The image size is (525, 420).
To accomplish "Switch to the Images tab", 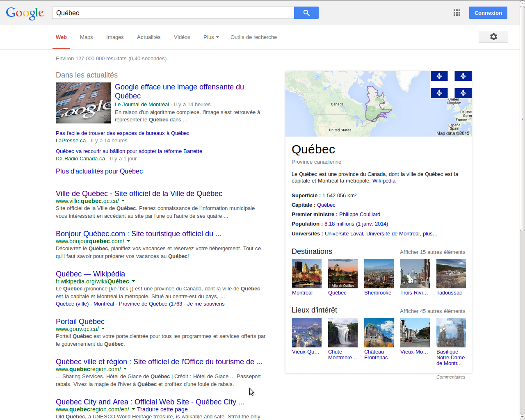I will pos(115,37).
